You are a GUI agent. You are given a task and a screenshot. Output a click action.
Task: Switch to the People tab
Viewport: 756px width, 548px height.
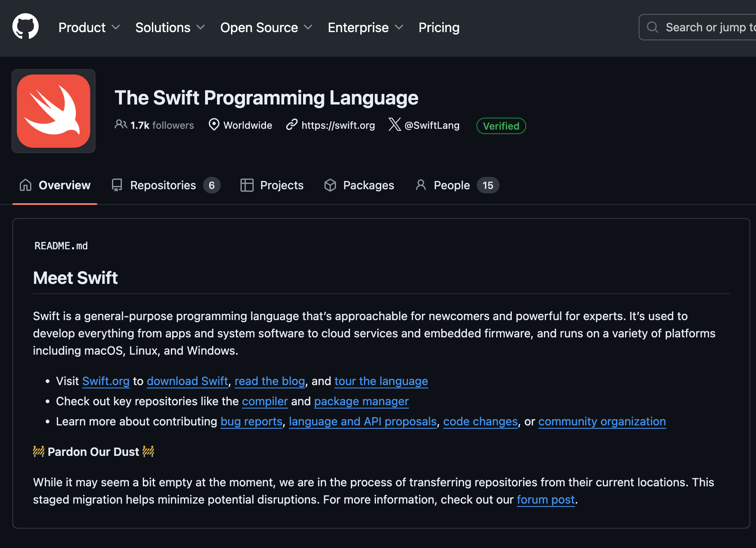click(457, 185)
